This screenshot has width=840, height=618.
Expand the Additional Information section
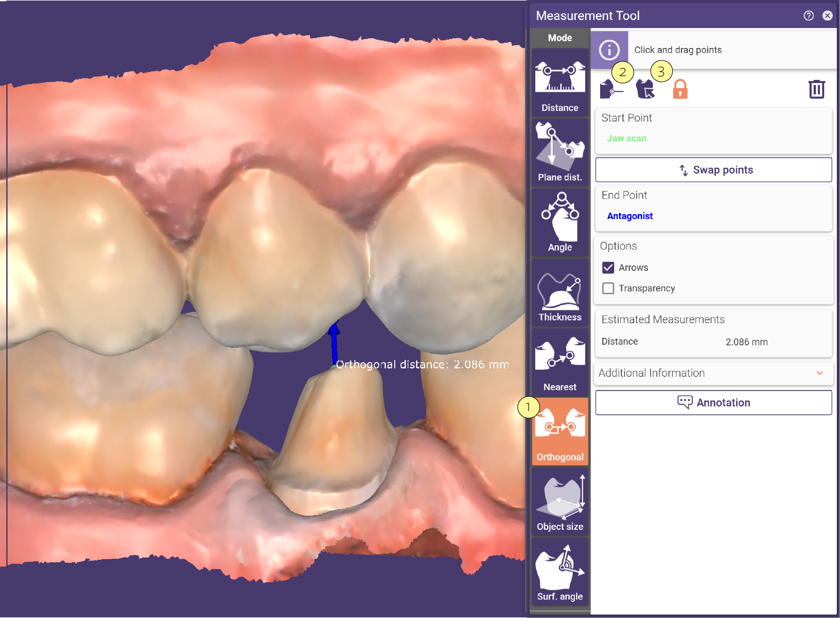713,373
